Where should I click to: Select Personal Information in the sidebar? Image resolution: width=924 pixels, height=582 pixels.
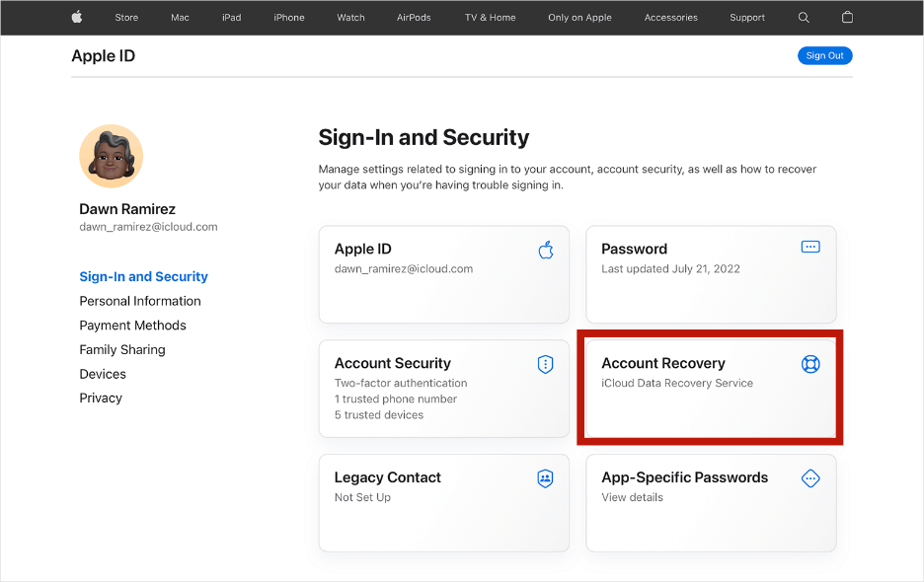click(x=139, y=301)
